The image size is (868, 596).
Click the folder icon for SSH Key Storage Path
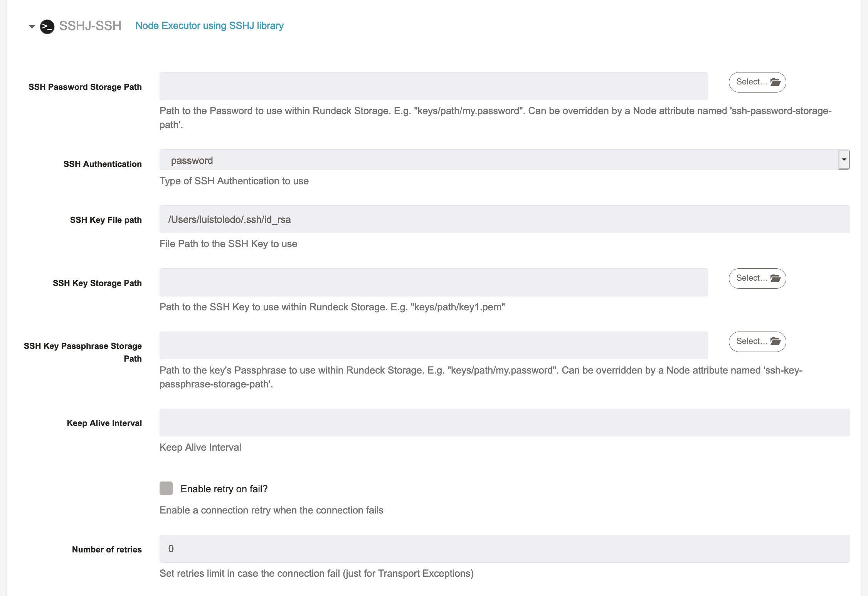tap(775, 278)
